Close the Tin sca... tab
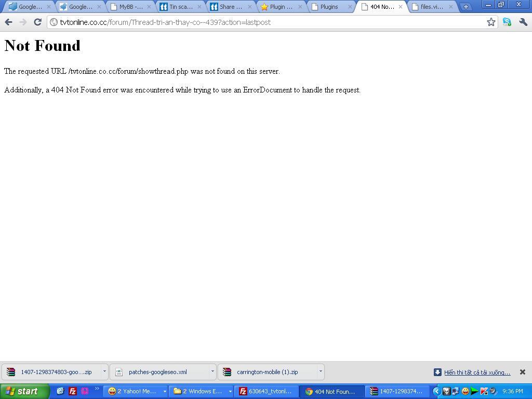The height and width of the screenshot is (399, 532). pos(199,7)
